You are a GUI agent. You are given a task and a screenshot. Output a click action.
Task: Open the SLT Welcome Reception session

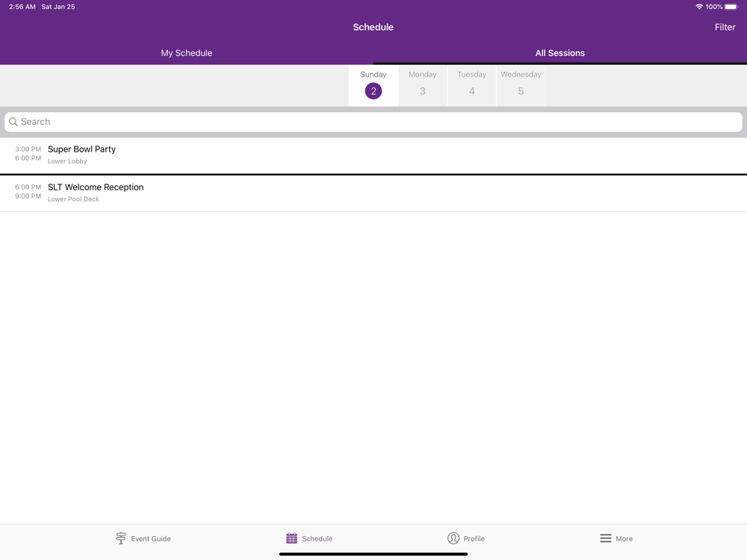click(x=373, y=193)
